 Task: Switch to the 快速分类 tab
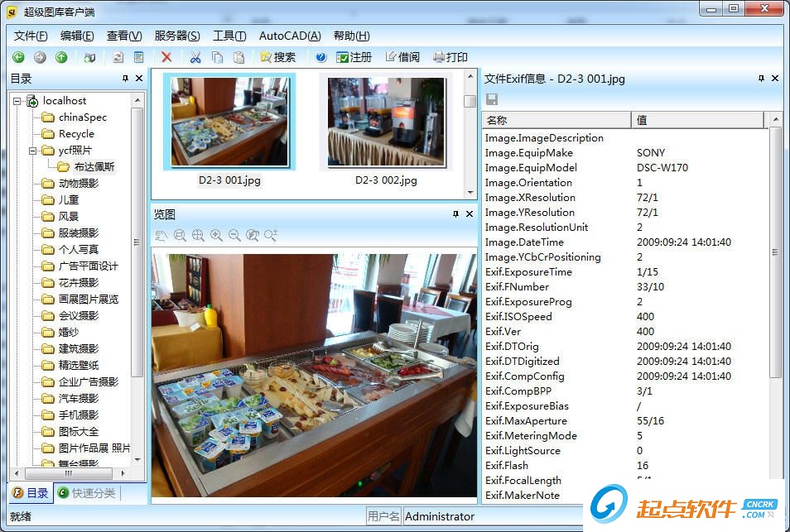(x=85, y=492)
